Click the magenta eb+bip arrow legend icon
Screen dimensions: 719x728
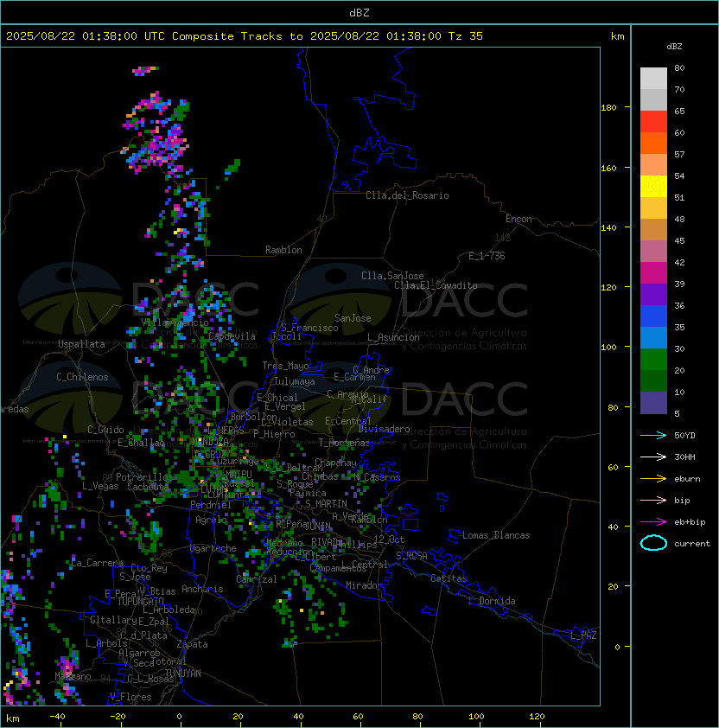[653, 522]
